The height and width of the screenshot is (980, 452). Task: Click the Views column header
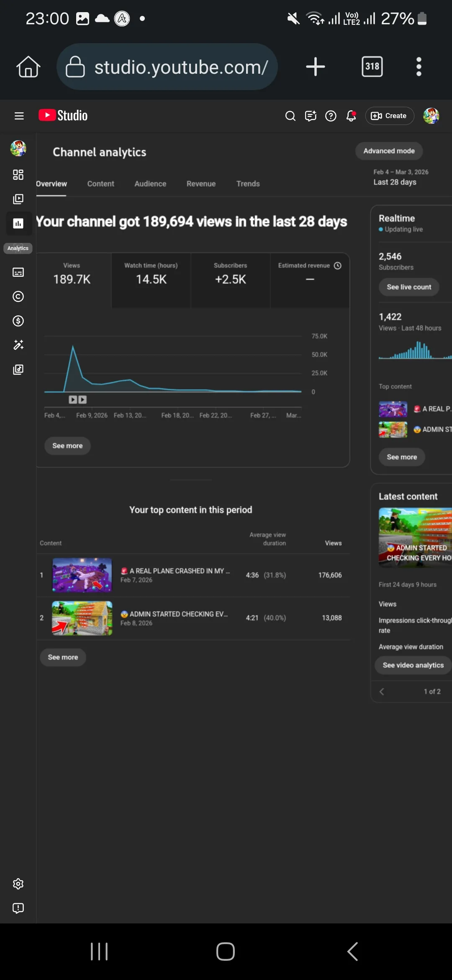pos(333,543)
